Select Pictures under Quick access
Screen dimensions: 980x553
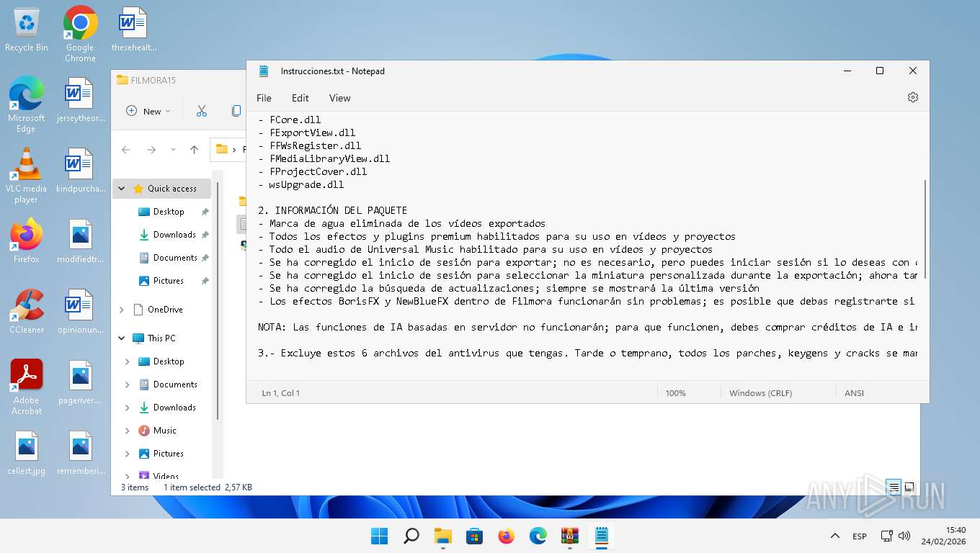click(x=169, y=281)
